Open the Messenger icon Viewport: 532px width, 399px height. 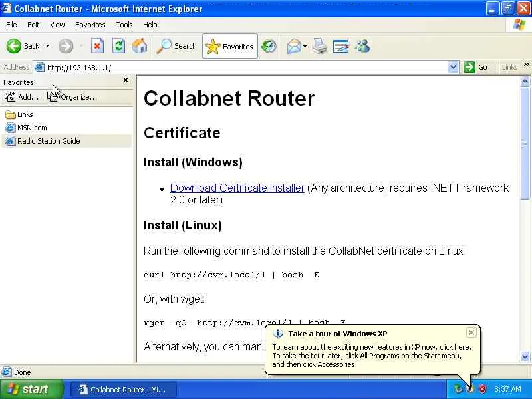[362, 46]
